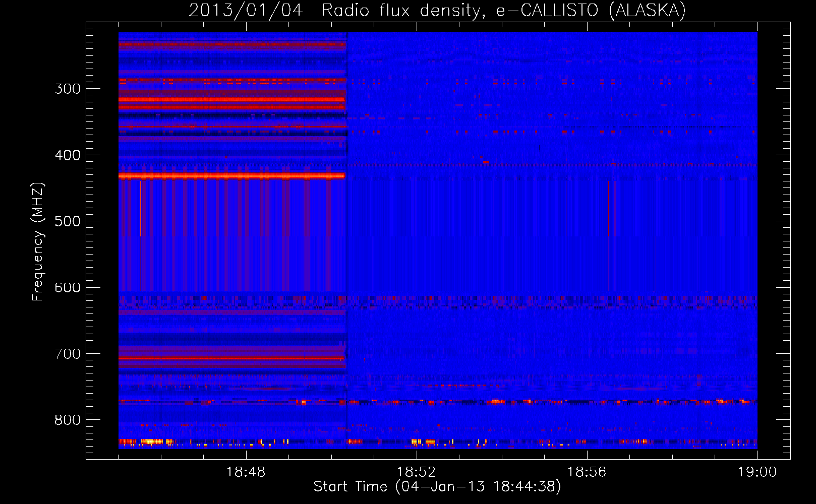Click the 18:48 time tick label
Screen dimensions: 816x504
click(x=246, y=472)
